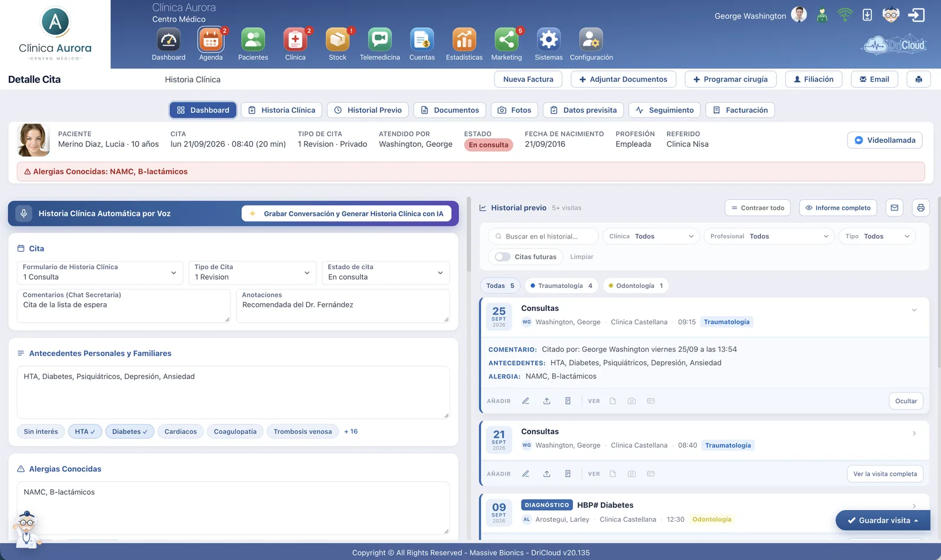Screen dimensions: 941x560
Task: Switch to the Facturación tab
Action: (740, 110)
